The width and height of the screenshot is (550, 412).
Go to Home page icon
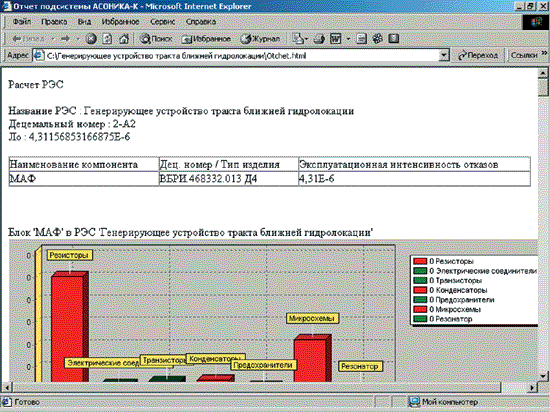click(x=124, y=39)
